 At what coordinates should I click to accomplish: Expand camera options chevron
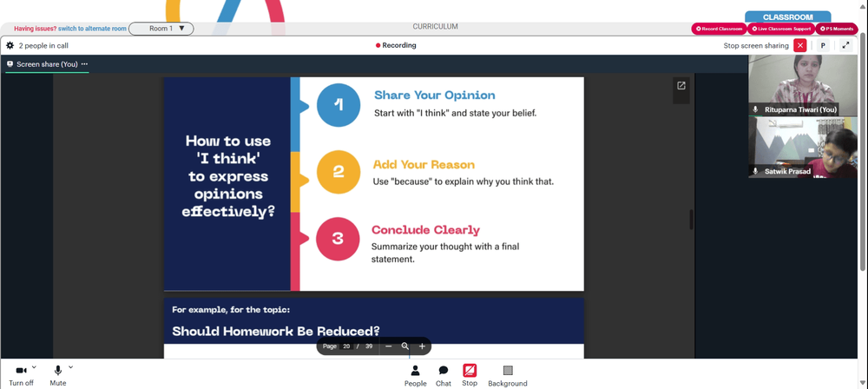pos(35,366)
